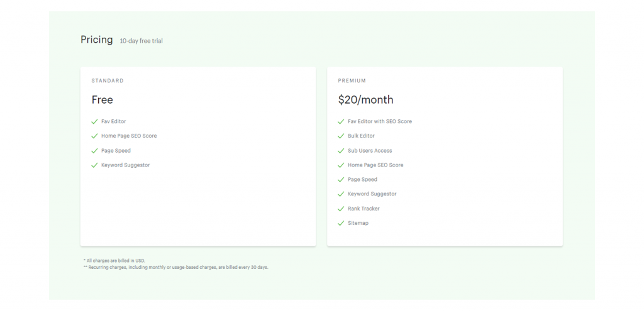
Task: Click the 10-day free trial text
Action: click(142, 41)
